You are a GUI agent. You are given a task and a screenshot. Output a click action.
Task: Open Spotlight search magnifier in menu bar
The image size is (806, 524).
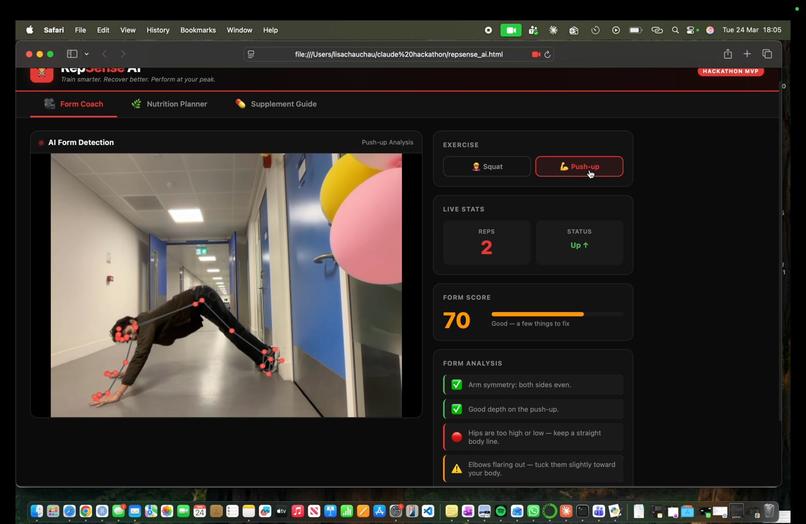675,30
